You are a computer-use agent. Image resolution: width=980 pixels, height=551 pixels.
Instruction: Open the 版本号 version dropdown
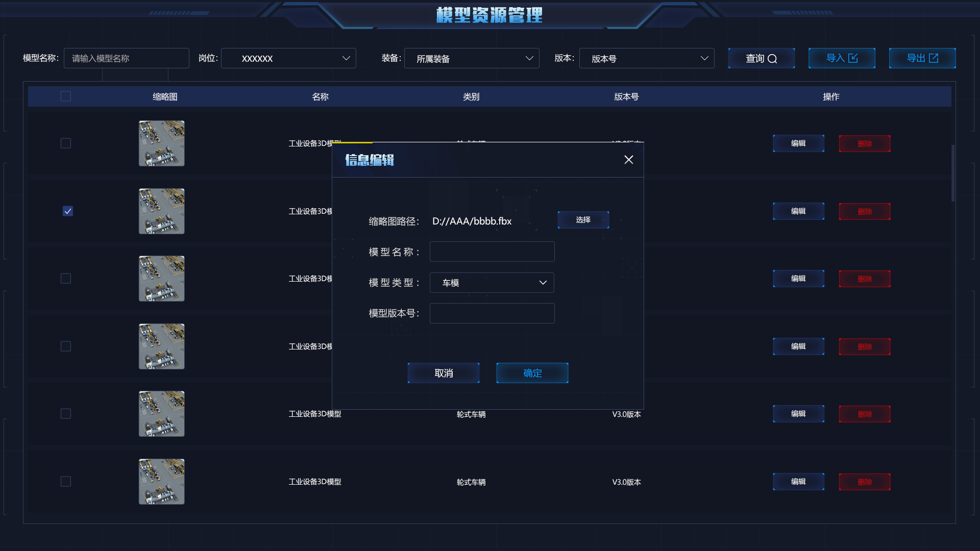[x=646, y=58]
